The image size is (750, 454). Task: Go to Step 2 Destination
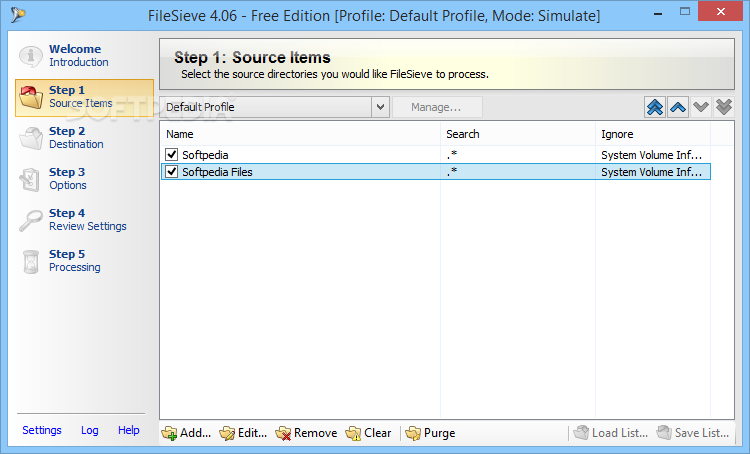point(75,137)
